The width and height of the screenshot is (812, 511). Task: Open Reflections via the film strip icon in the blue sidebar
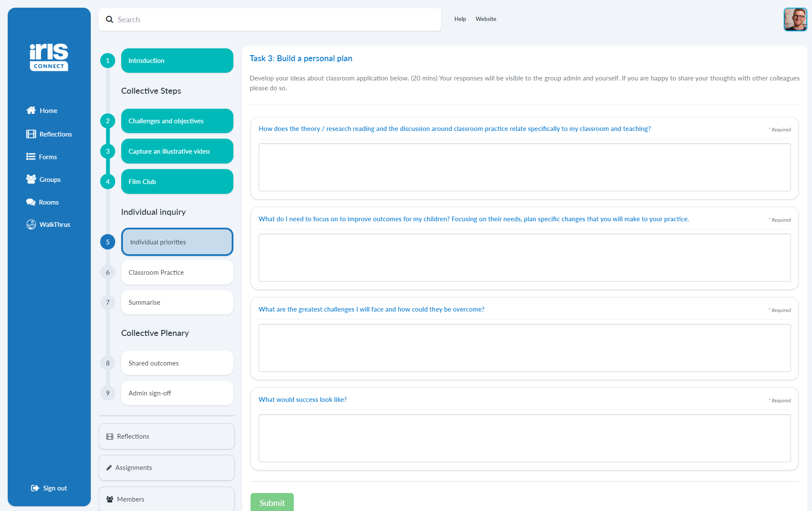[x=31, y=134]
